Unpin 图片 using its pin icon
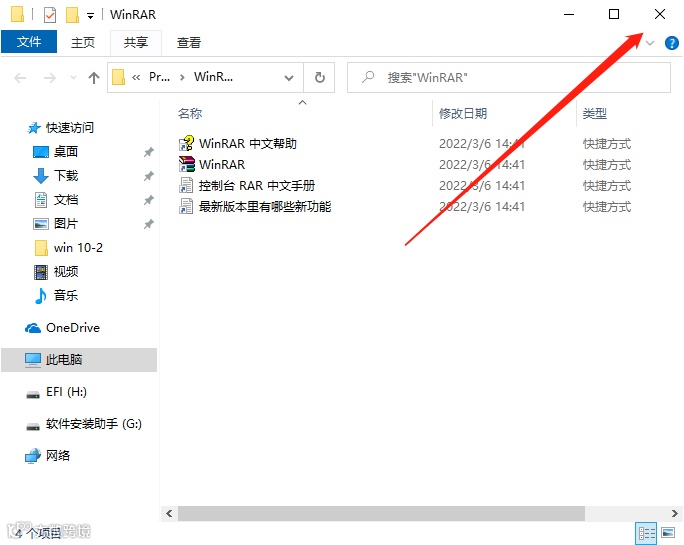 [x=148, y=224]
